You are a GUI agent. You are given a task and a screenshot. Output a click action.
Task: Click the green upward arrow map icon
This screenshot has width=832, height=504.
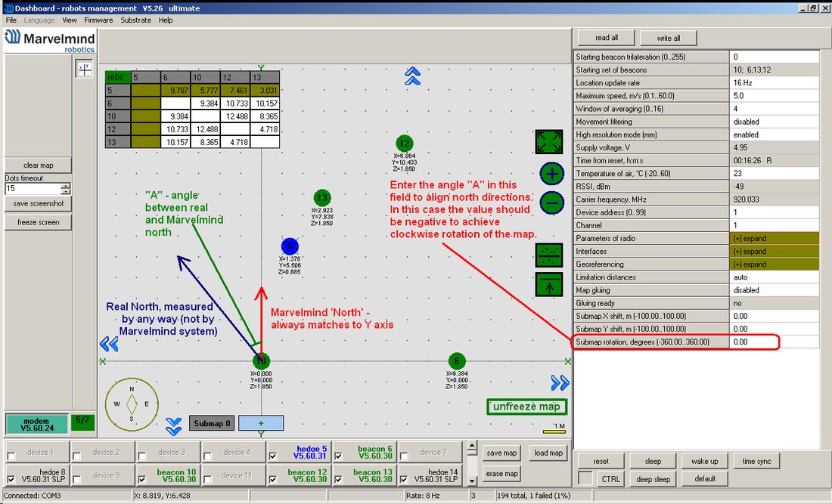tap(548, 285)
